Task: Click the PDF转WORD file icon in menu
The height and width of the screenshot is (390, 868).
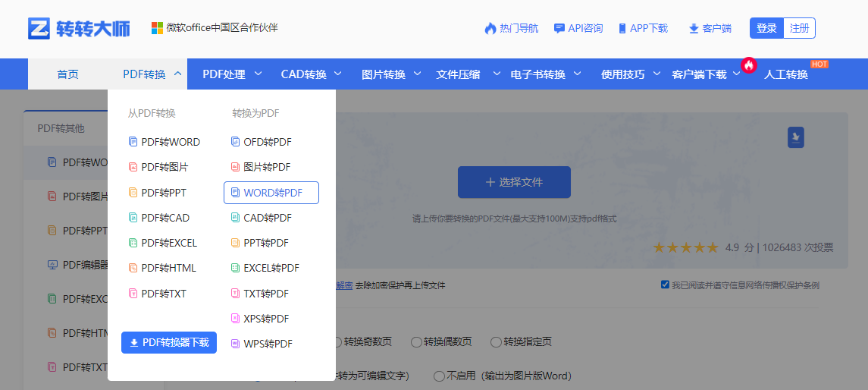Action: click(x=133, y=142)
